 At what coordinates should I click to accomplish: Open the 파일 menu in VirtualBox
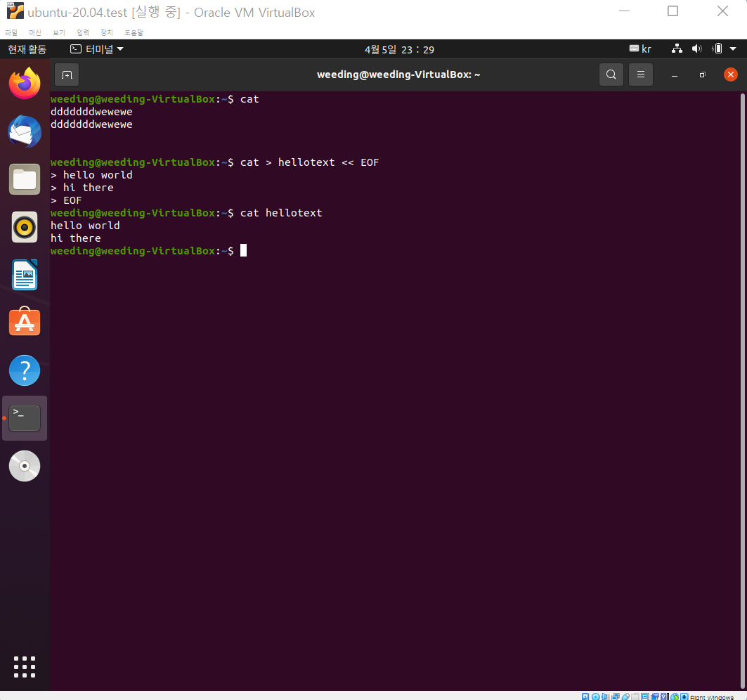11,32
